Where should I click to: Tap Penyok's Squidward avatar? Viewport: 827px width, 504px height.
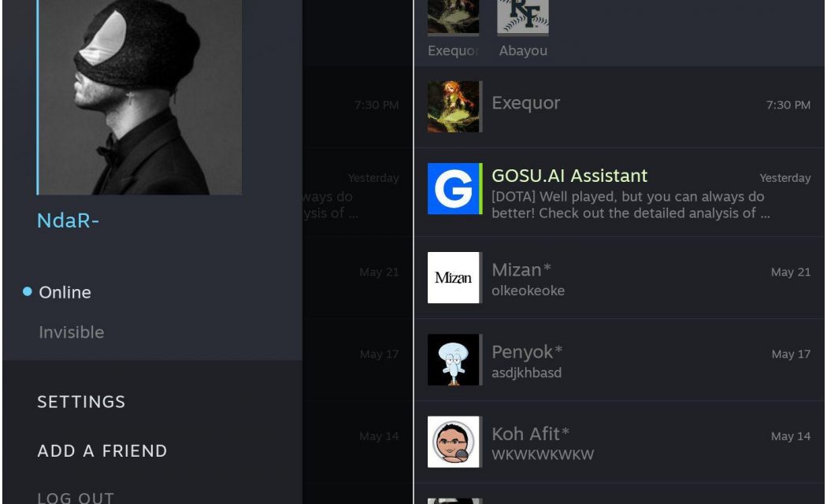[453, 360]
